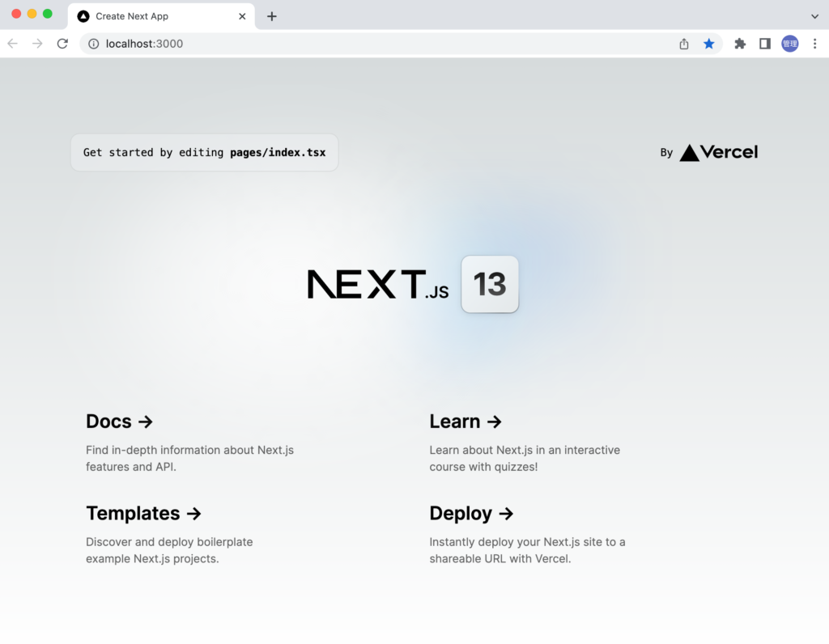Open the Docs link
The image size is (829, 644).
[x=119, y=422]
